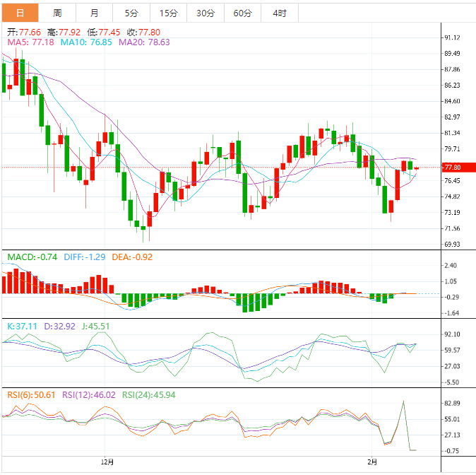
Task: Click the red 77.80 current price tag
Action: (452, 168)
